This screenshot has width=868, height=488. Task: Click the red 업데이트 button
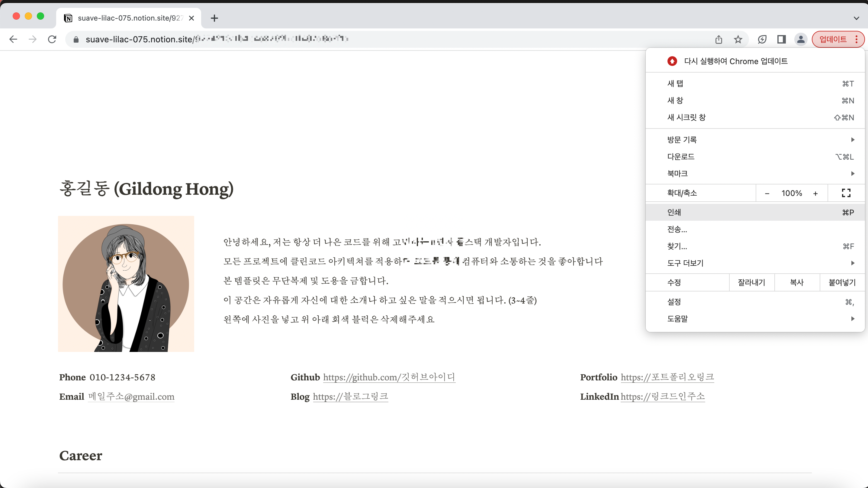[833, 40]
